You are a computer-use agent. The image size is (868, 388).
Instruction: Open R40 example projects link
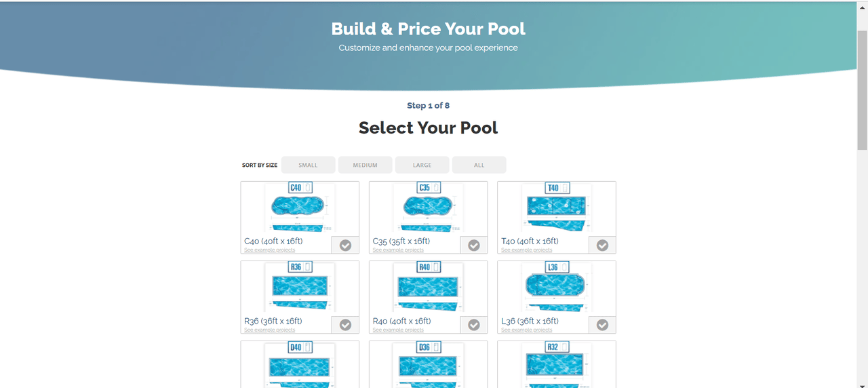click(x=398, y=330)
